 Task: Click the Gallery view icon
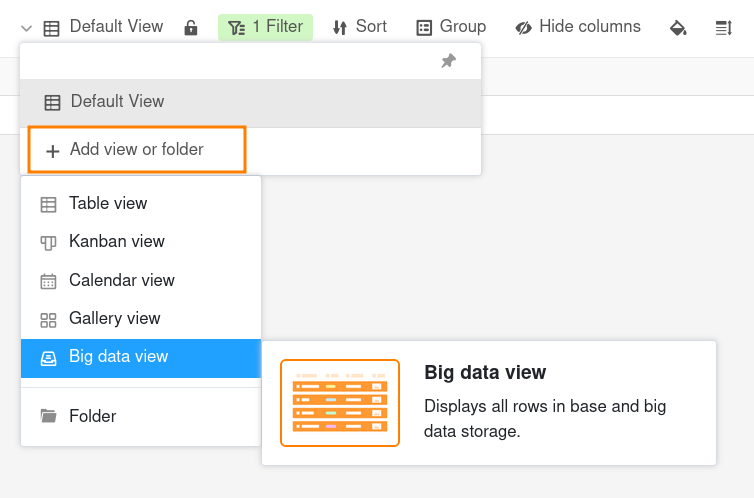pos(48,319)
